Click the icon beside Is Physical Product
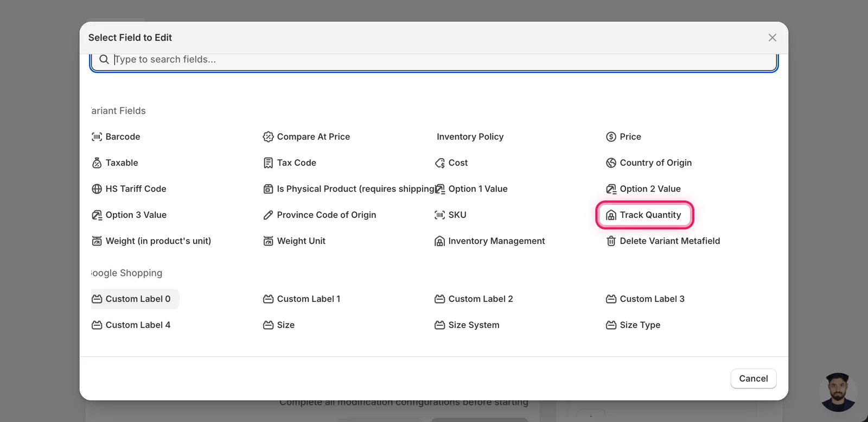 click(268, 189)
